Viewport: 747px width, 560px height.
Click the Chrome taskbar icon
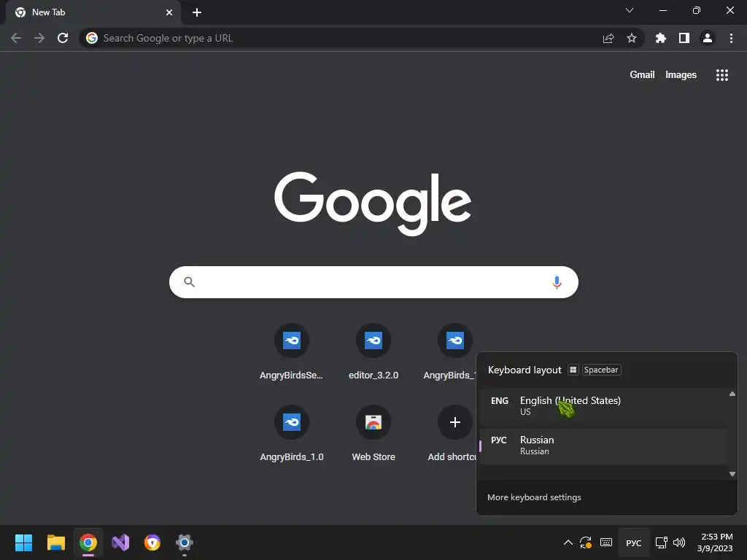click(88, 542)
